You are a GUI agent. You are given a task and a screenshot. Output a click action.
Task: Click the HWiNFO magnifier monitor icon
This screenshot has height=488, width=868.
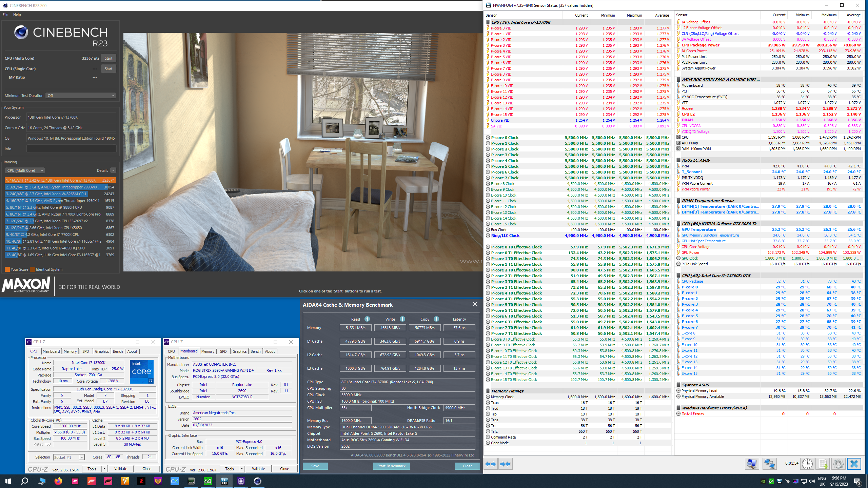click(x=751, y=464)
